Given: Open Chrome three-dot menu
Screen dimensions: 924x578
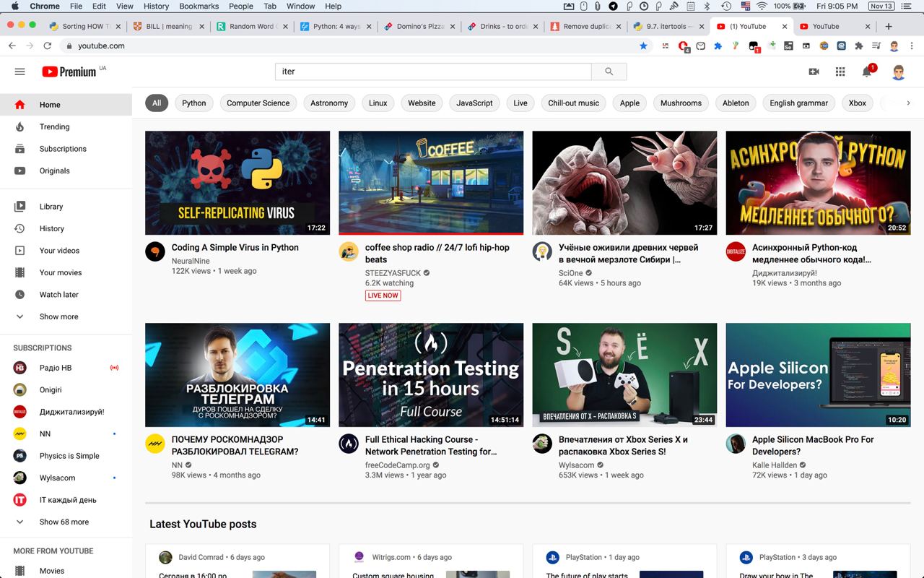Looking at the screenshot, I should pos(913,46).
